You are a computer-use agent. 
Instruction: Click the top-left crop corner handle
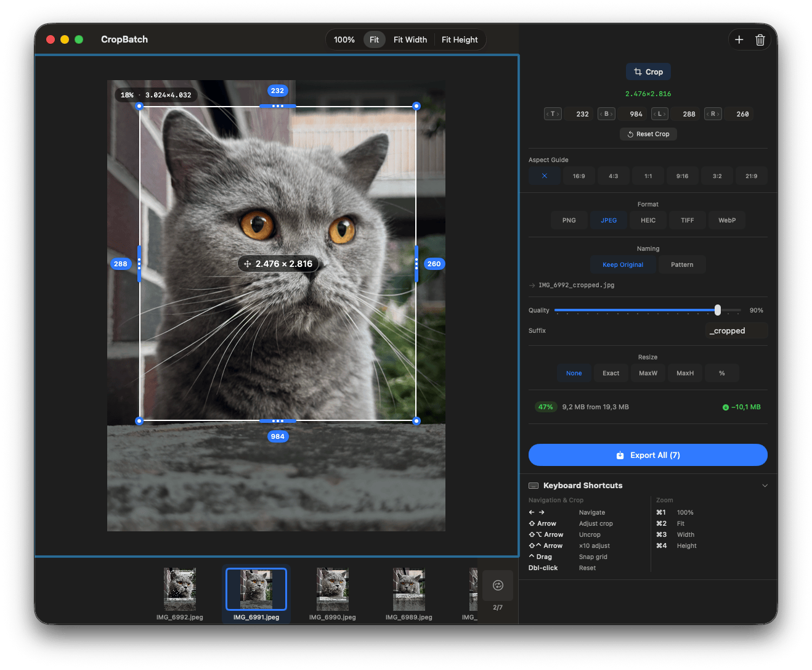(139, 106)
